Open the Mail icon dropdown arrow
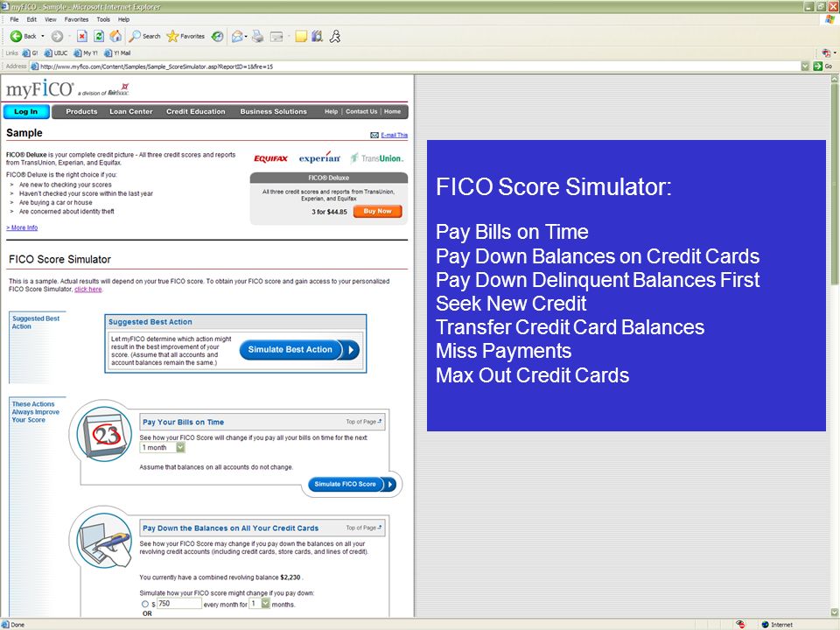The width and height of the screenshot is (840, 630). 246,37
